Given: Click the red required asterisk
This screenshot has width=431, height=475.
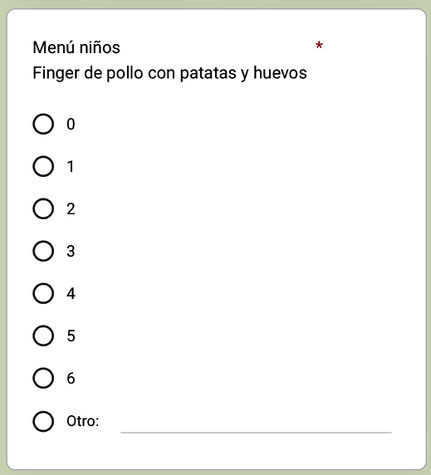Looking at the screenshot, I should coord(319,45).
